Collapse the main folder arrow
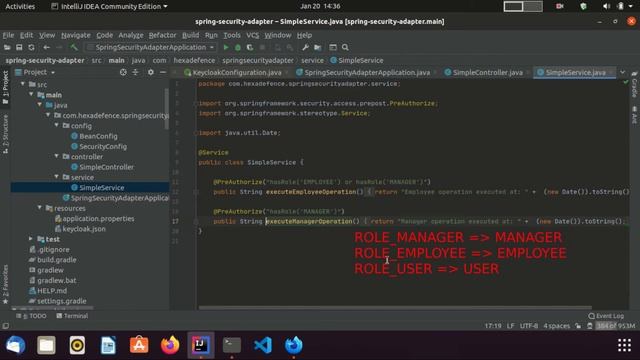 [x=31, y=94]
